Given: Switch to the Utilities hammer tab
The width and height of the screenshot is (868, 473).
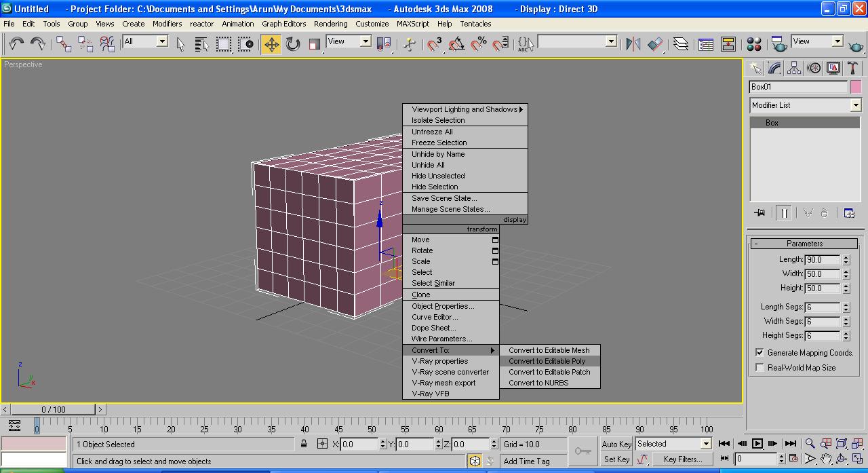Looking at the screenshot, I should 853,68.
